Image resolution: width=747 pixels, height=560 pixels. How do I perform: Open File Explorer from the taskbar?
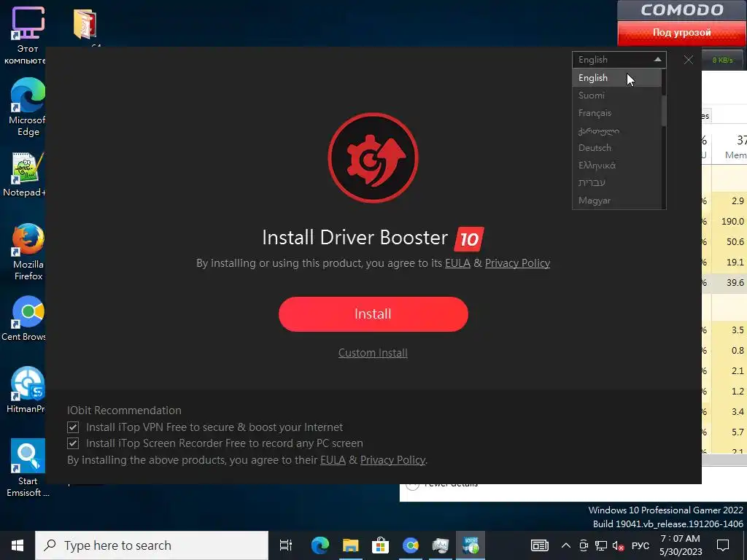(351, 545)
